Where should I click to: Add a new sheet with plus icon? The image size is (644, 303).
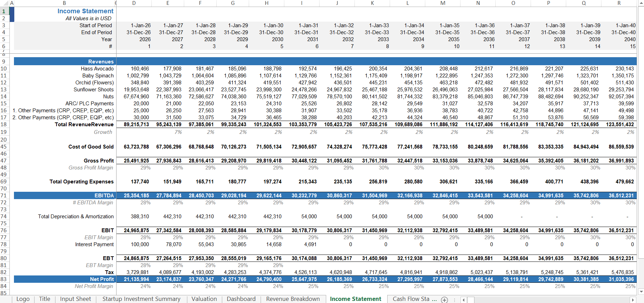click(x=444, y=300)
